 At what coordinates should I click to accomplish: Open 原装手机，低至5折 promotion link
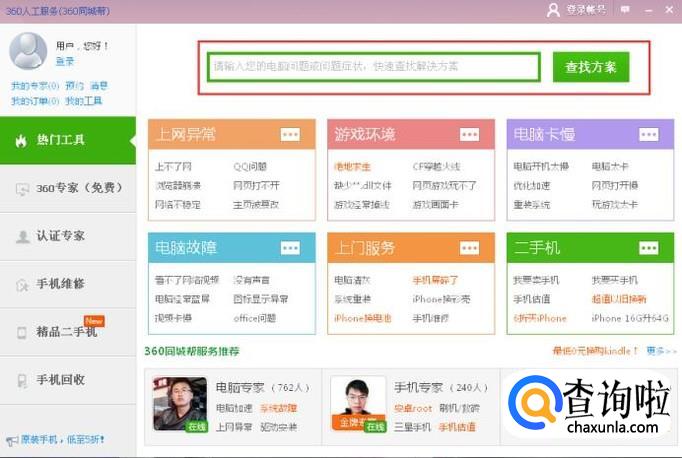coord(62,440)
